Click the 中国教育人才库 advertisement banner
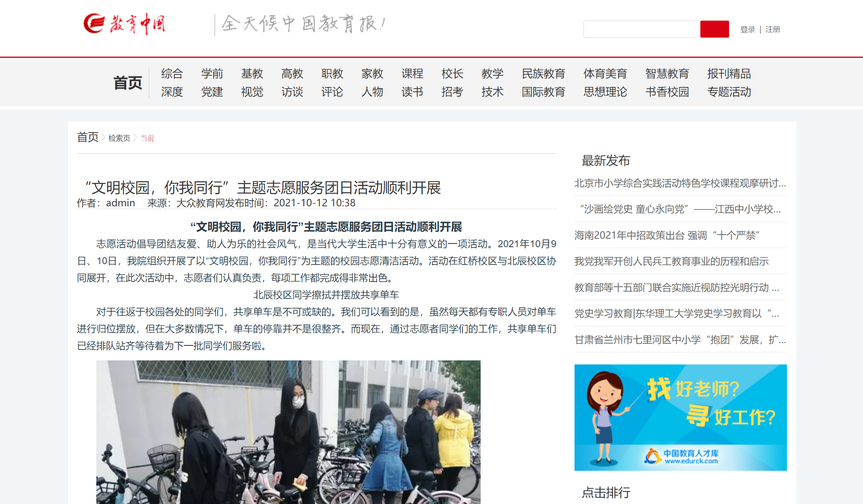Image resolution: width=863 pixels, height=504 pixels. click(680, 417)
